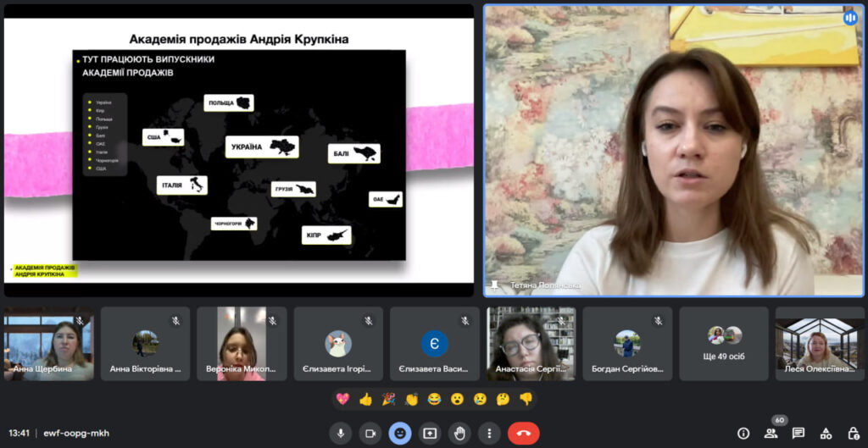The height and width of the screenshot is (448, 868).
Task: Open the chat panel icon
Action: [x=798, y=433]
